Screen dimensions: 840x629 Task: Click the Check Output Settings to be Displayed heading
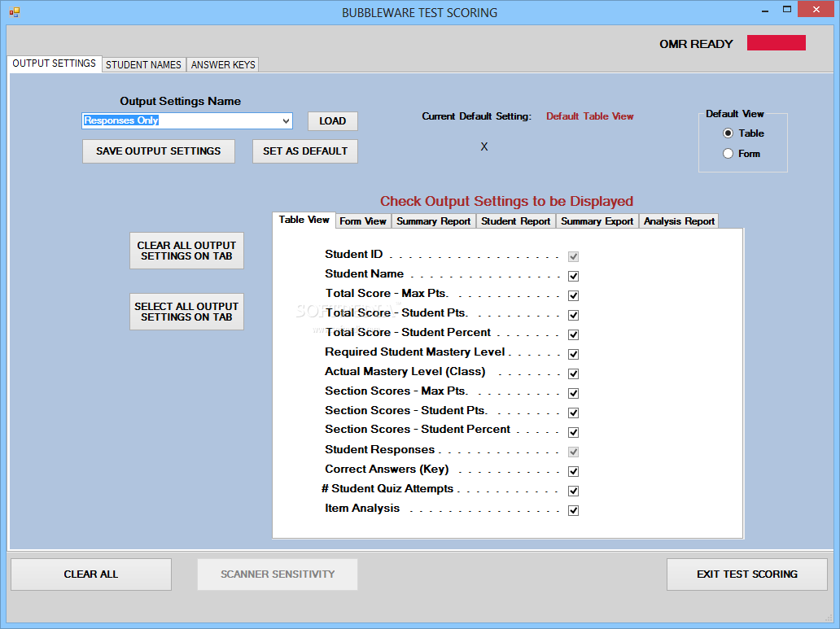click(507, 202)
